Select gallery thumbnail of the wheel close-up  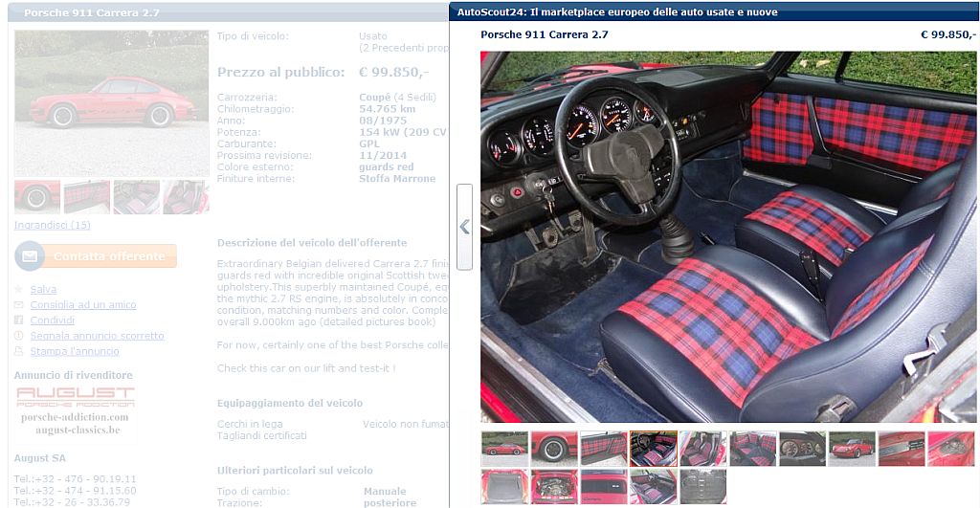pyautogui.click(x=554, y=449)
